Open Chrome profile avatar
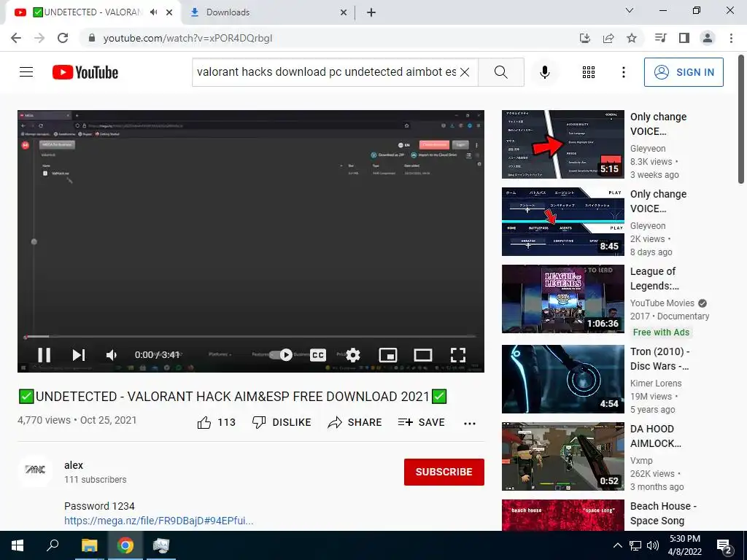Screen dimensions: 747x560 click(708, 38)
